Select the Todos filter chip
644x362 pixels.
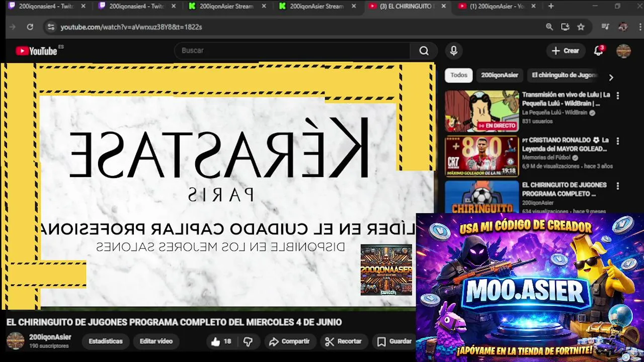pyautogui.click(x=459, y=75)
